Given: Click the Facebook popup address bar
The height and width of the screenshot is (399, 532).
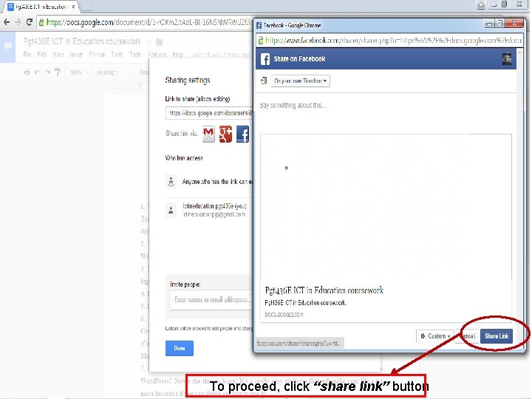Looking at the screenshot, I should point(389,41).
